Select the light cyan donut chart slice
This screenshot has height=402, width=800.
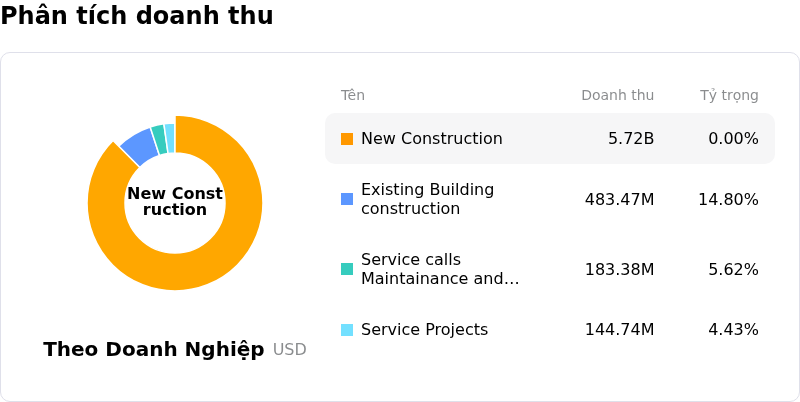(170, 138)
